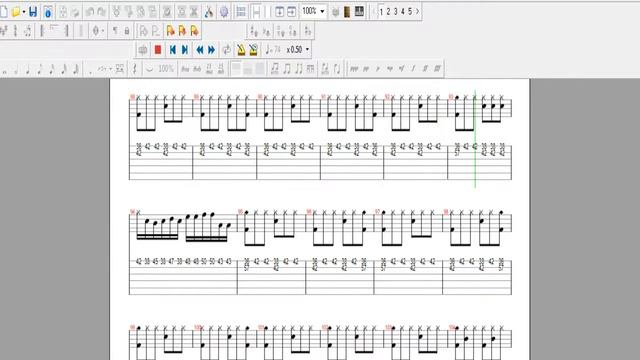Toggle the yellow metronome

click(x=241, y=50)
